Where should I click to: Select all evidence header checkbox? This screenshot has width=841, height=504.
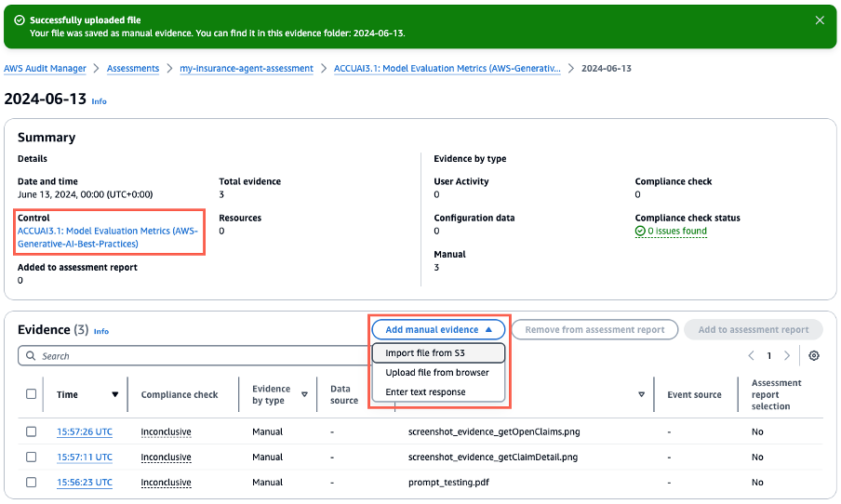point(31,394)
